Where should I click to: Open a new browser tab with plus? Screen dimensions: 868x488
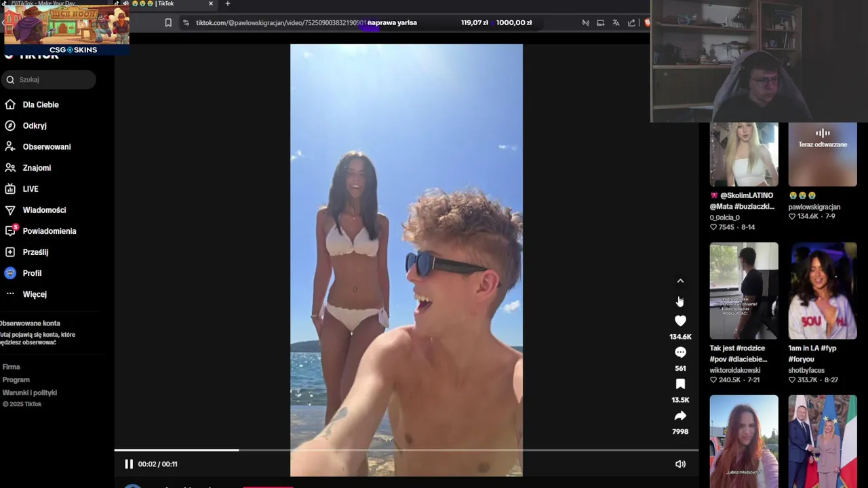coord(227,3)
